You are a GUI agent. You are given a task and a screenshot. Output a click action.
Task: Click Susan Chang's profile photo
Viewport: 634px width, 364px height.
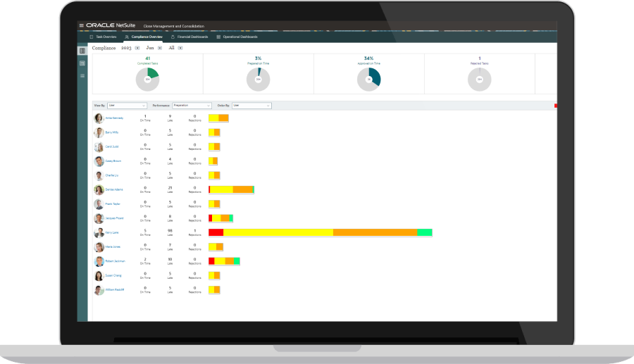pos(99,275)
